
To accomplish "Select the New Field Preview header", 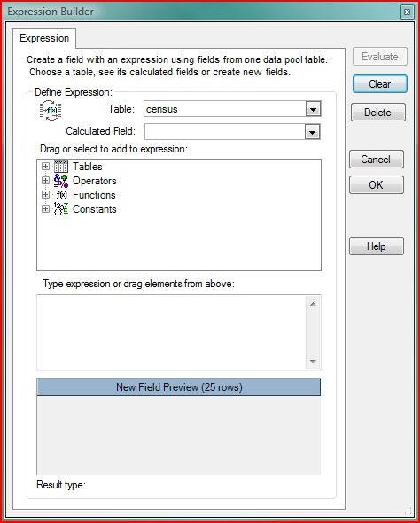I will [x=179, y=387].
